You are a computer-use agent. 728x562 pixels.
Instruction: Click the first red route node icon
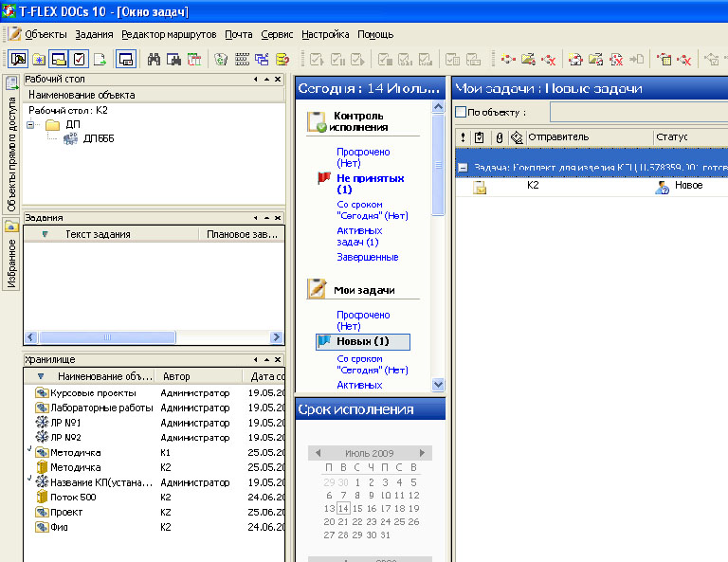(x=508, y=59)
